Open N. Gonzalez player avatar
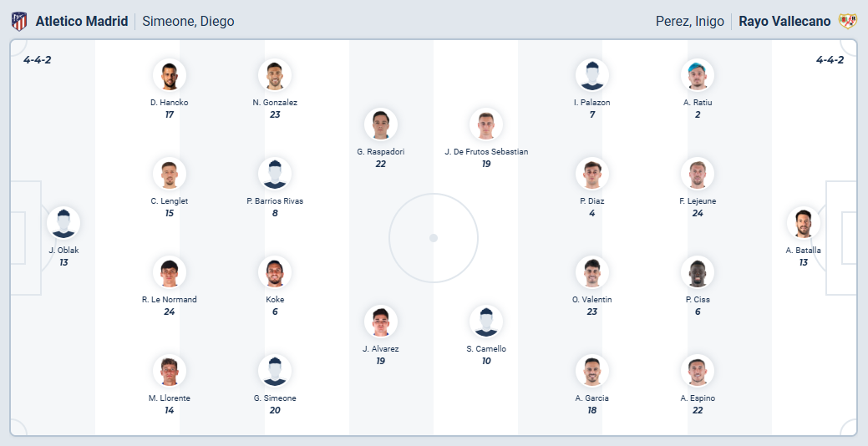The width and height of the screenshot is (868, 446). [275, 75]
